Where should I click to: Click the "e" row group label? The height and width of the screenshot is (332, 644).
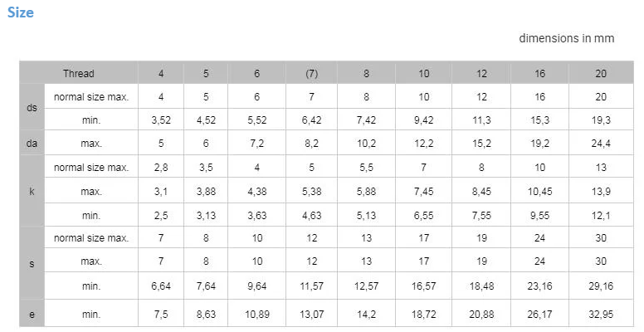tap(31, 315)
